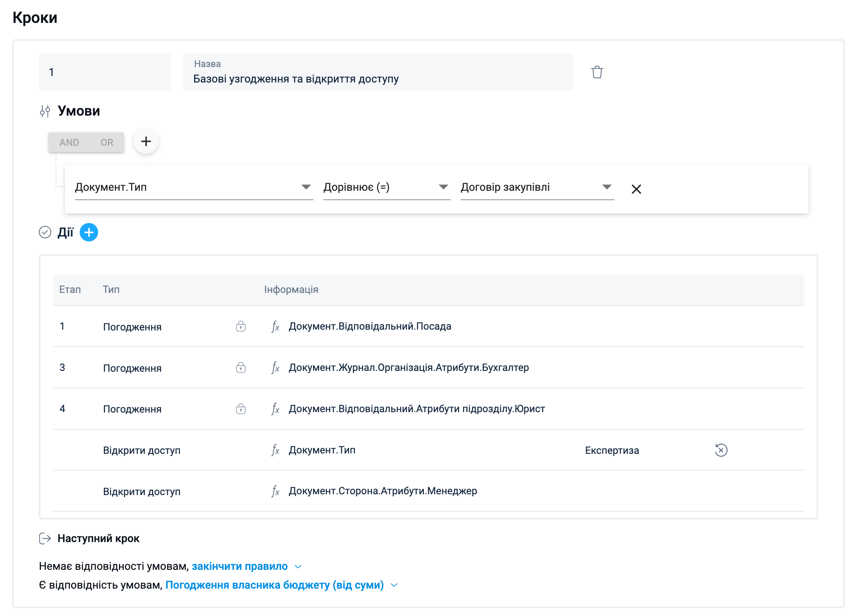Click lock icon on stage 3 row

[241, 368]
